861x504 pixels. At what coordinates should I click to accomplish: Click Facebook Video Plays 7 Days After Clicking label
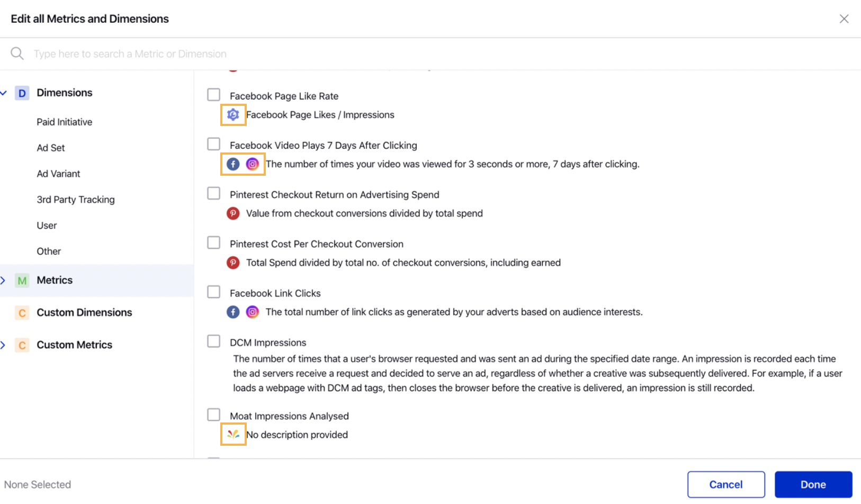[324, 145]
